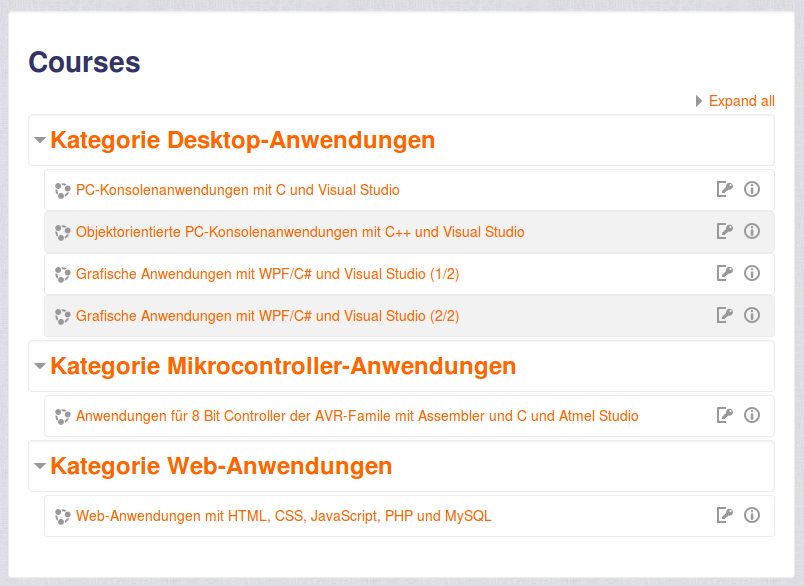Click enrolment key icon for Objektorientierte PC-Konsolenanwendungen
This screenshot has height=586, width=804.
click(x=725, y=231)
